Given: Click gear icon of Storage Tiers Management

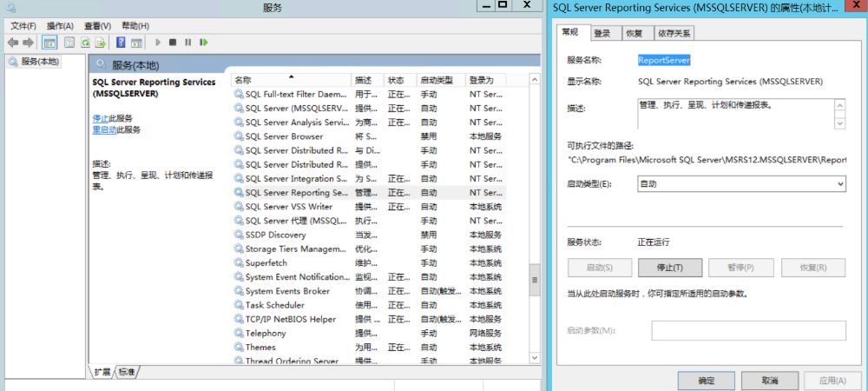Looking at the screenshot, I should pos(239,249).
